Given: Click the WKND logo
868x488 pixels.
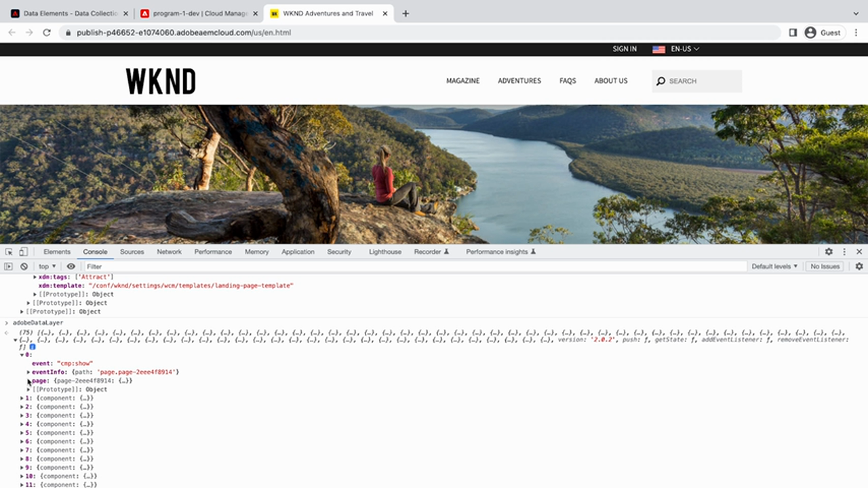Looking at the screenshot, I should [x=161, y=81].
